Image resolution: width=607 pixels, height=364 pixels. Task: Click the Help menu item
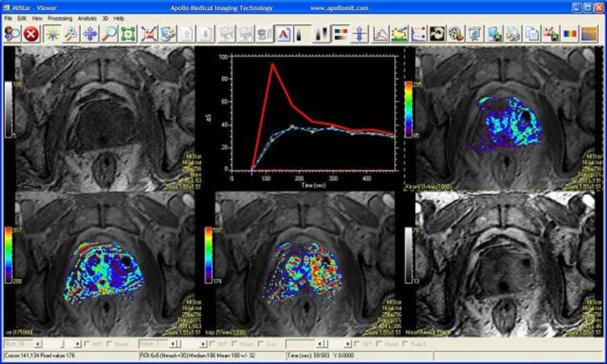(x=120, y=17)
